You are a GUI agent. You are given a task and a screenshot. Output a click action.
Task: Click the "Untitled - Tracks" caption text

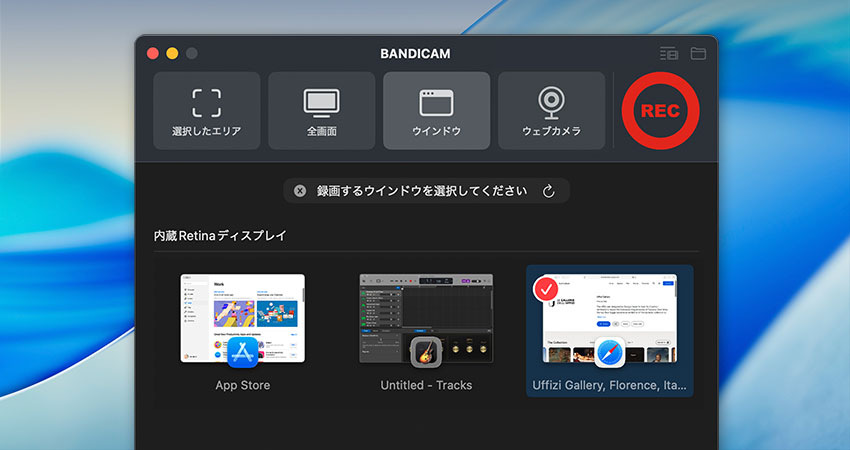426,385
